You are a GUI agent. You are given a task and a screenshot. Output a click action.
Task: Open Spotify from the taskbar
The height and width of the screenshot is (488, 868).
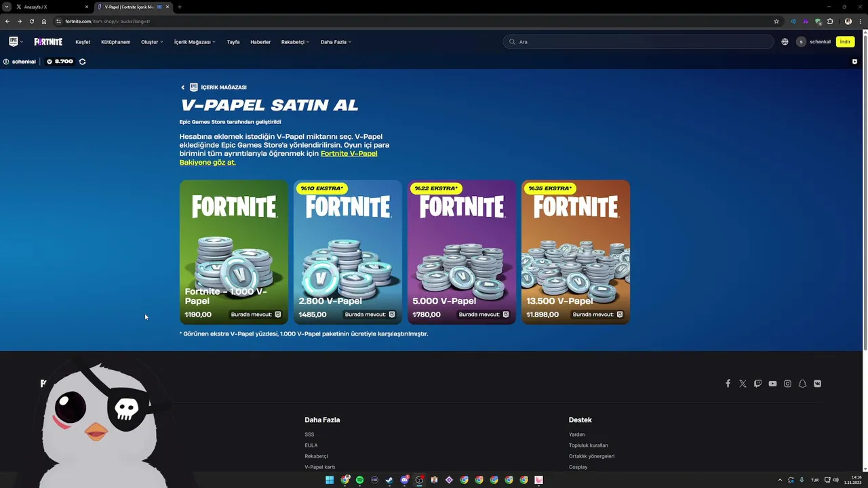[x=359, y=480]
